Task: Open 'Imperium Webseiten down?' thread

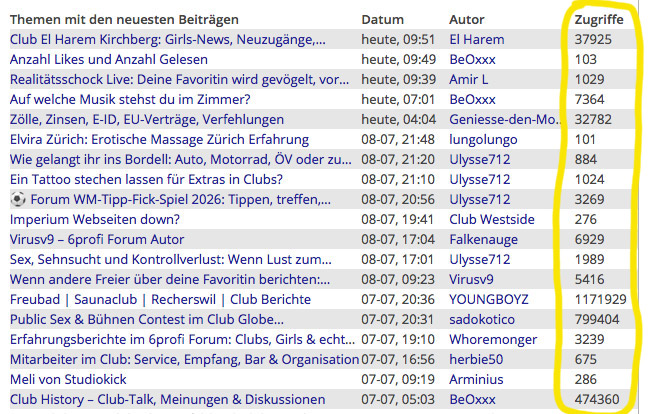Action: (x=95, y=219)
